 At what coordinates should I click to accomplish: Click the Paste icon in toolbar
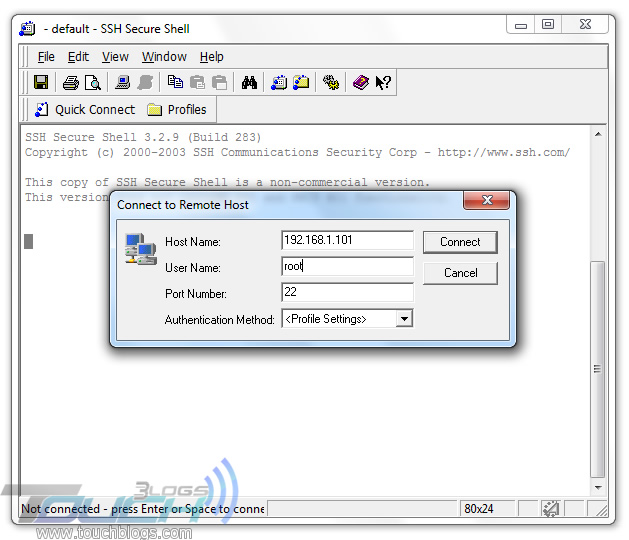point(197,83)
